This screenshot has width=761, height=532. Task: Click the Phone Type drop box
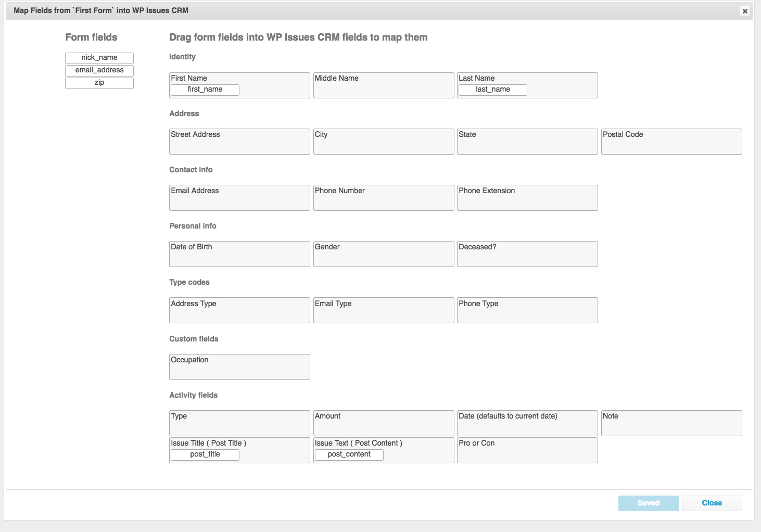tap(527, 310)
